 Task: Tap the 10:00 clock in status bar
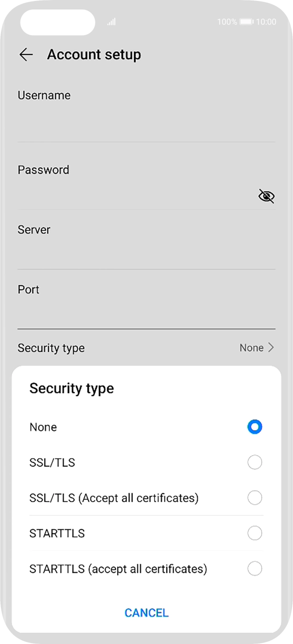click(x=266, y=22)
